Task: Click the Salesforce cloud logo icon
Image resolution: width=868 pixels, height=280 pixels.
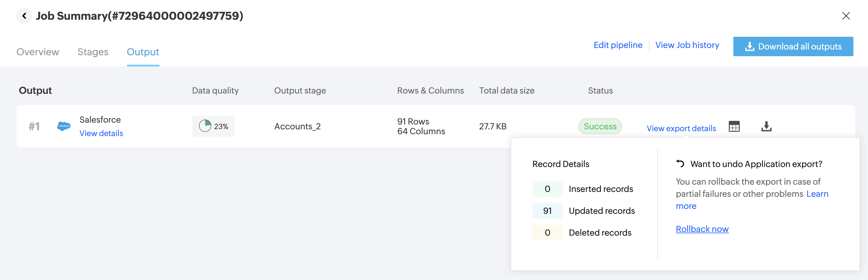Action: [64, 126]
